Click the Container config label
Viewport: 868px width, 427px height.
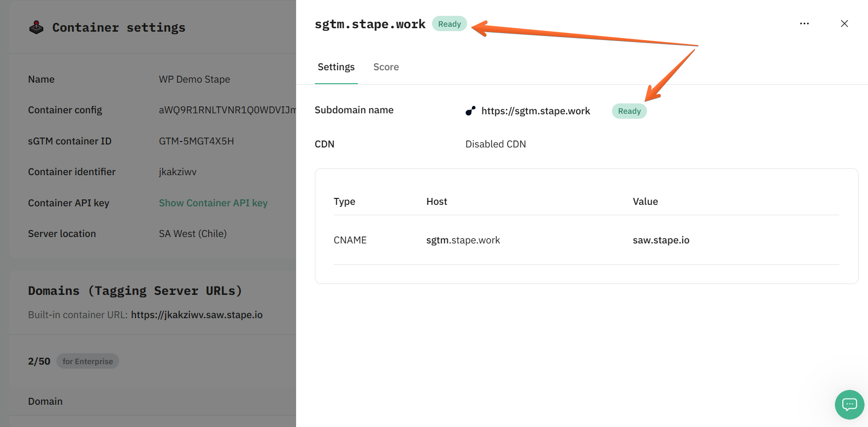[65, 110]
